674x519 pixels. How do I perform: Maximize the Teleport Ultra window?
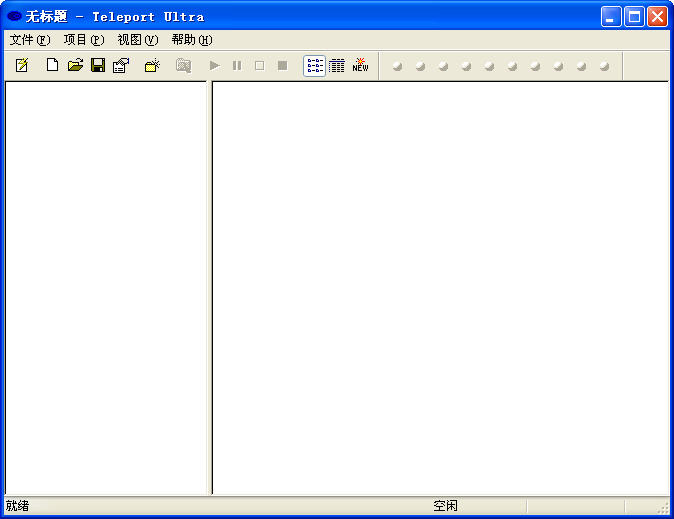click(x=634, y=17)
